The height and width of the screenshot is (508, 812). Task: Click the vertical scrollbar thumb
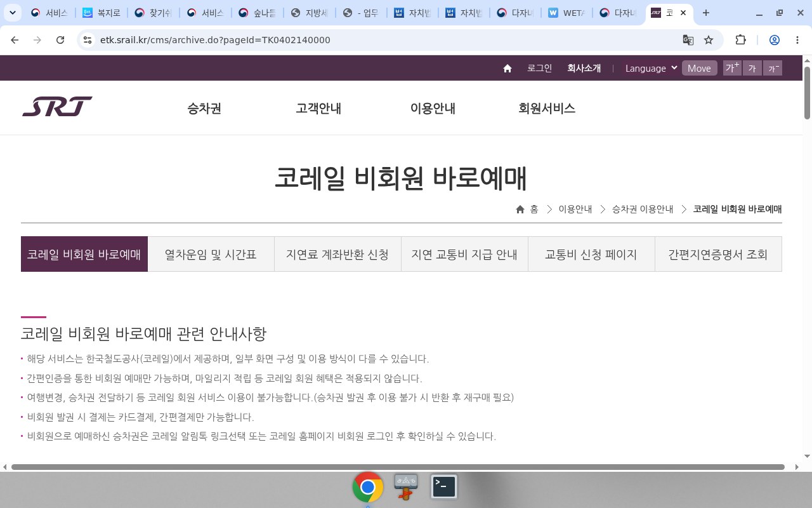click(x=807, y=91)
